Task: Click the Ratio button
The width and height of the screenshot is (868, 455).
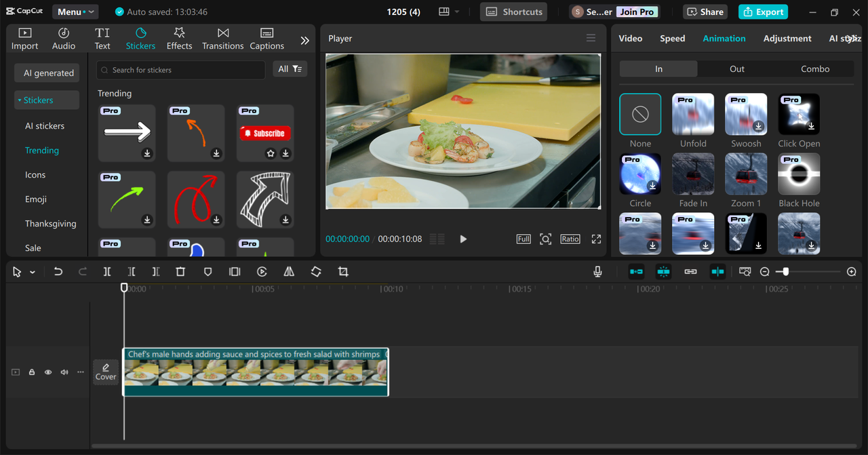Action: (570, 239)
